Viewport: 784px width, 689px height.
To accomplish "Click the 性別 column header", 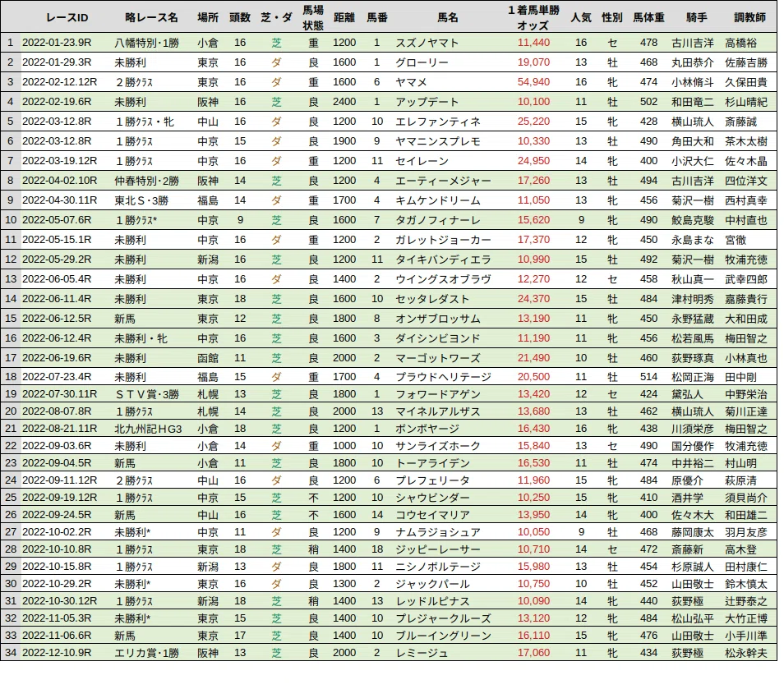I will [x=612, y=17].
